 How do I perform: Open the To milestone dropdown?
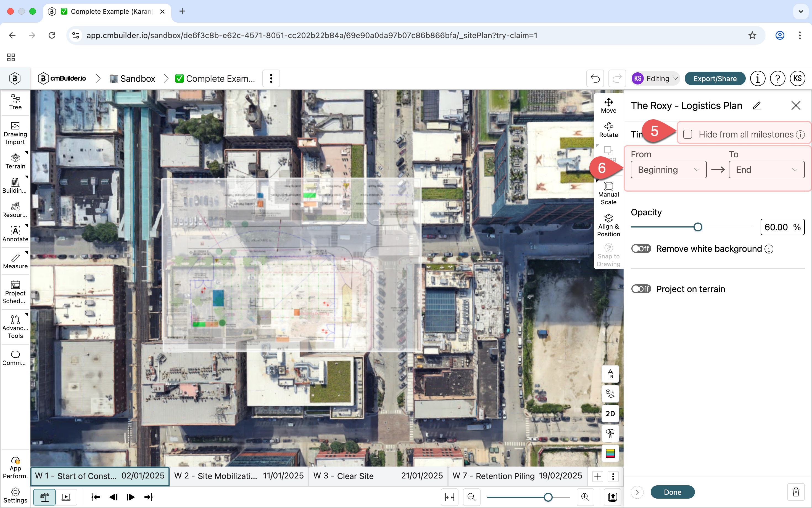[x=767, y=170]
